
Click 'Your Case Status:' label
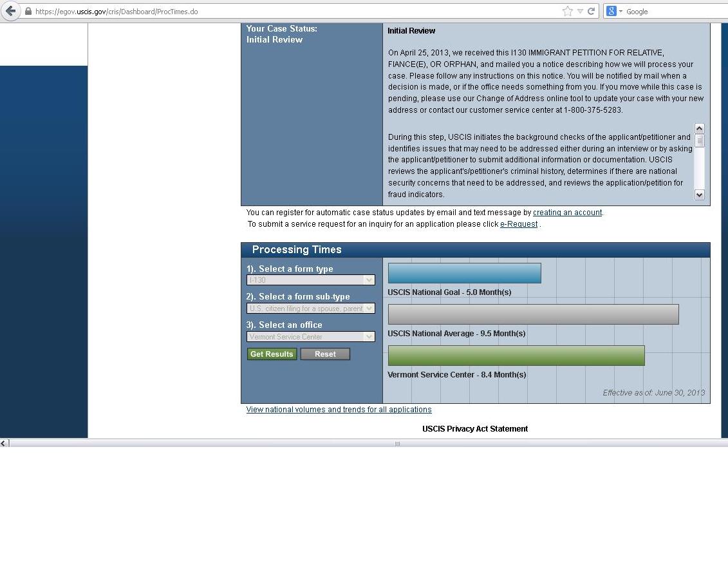click(282, 28)
